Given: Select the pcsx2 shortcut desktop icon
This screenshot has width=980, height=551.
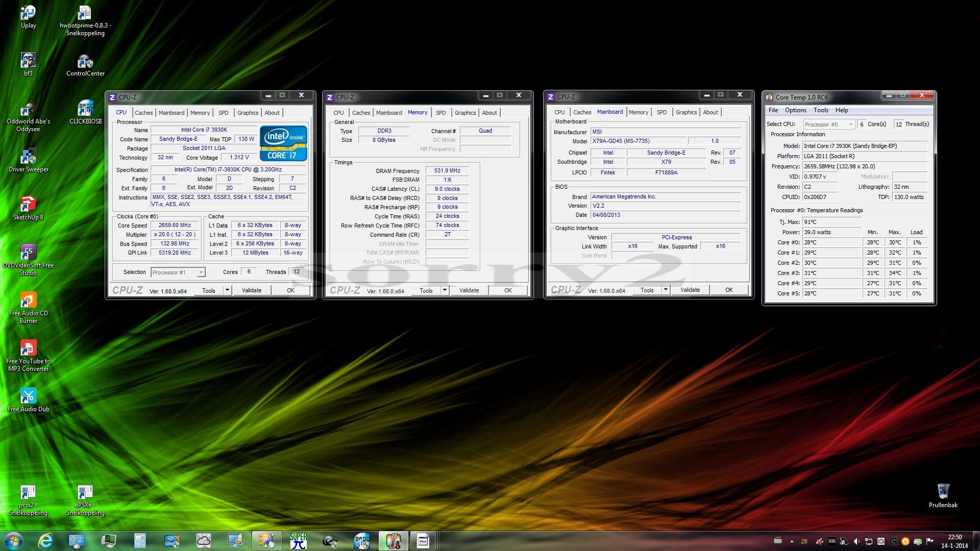Looking at the screenshot, I should (28, 500).
